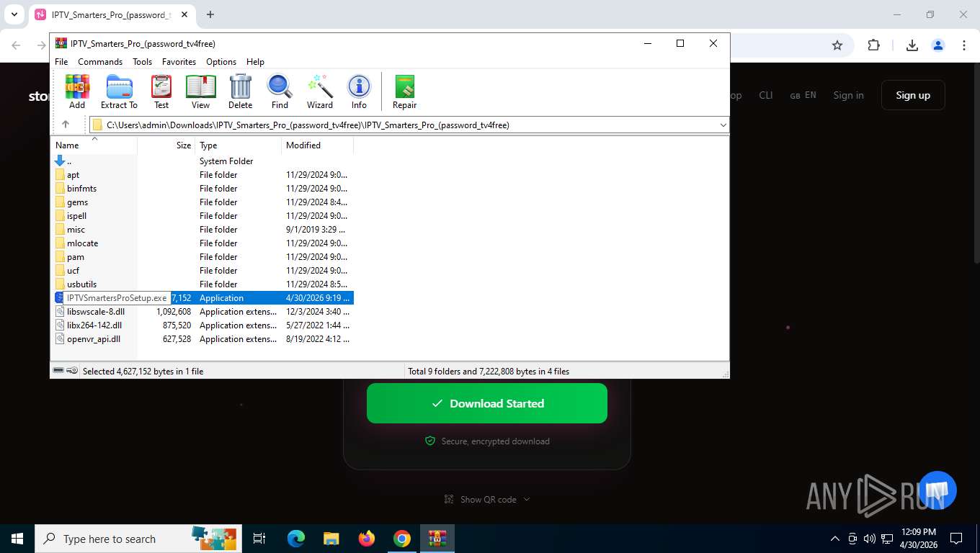
Task: Click the View file icon
Action: click(x=200, y=91)
